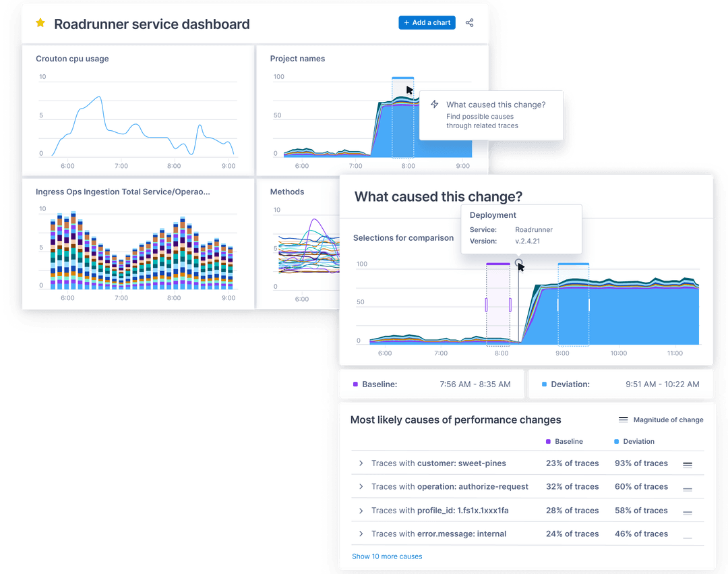
Task: Open the share dashboard icon
Action: coord(469,23)
